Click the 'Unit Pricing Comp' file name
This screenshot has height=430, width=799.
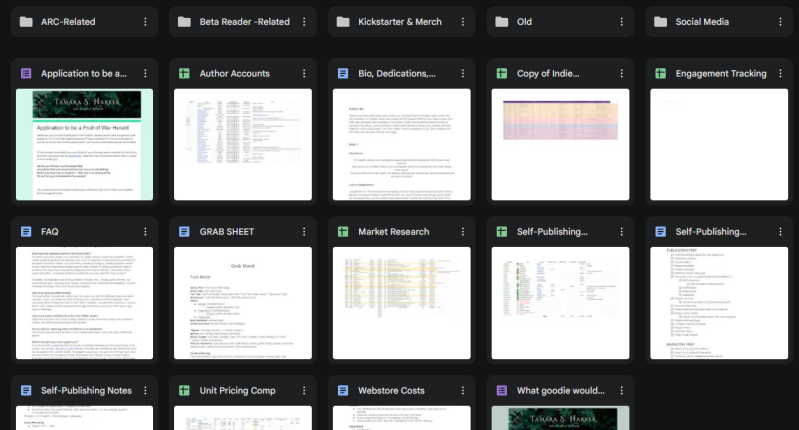point(237,390)
